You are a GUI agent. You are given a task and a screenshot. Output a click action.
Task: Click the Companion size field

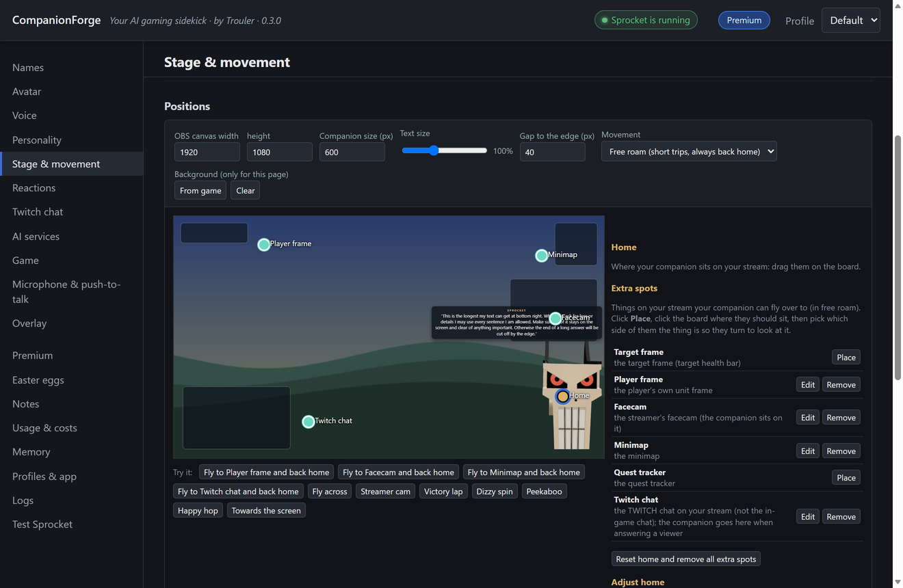(x=352, y=152)
